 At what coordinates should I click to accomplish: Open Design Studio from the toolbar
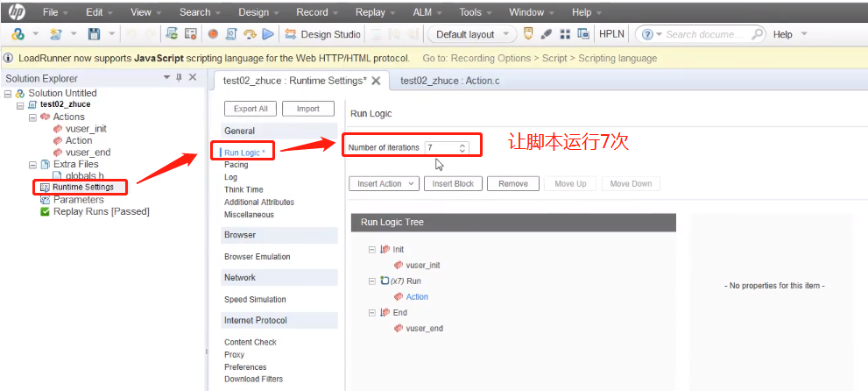point(322,34)
